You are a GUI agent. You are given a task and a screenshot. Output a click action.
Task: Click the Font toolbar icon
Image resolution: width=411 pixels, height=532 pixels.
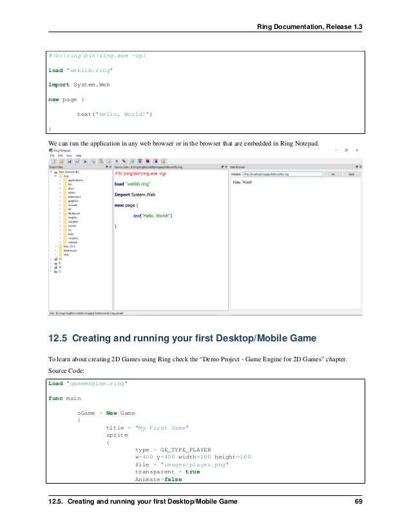pos(109,162)
